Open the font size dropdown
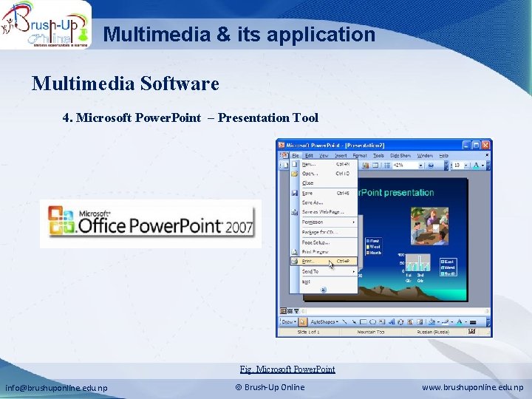Image resolution: width=532 pixels, height=399 pixels. pyautogui.click(x=466, y=166)
